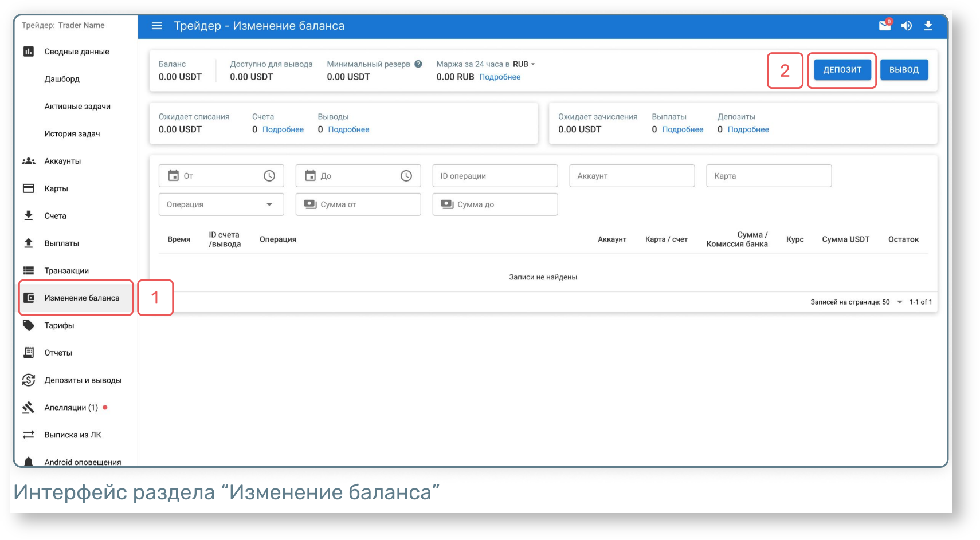Toggle the sound speaker icon
Image resolution: width=980 pixels, height=540 pixels.
(x=907, y=26)
